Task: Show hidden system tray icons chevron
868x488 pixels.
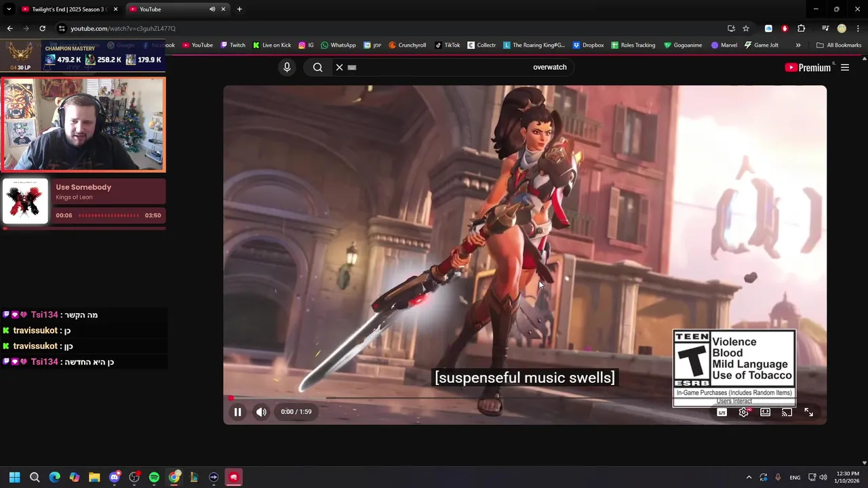Action: [749, 477]
